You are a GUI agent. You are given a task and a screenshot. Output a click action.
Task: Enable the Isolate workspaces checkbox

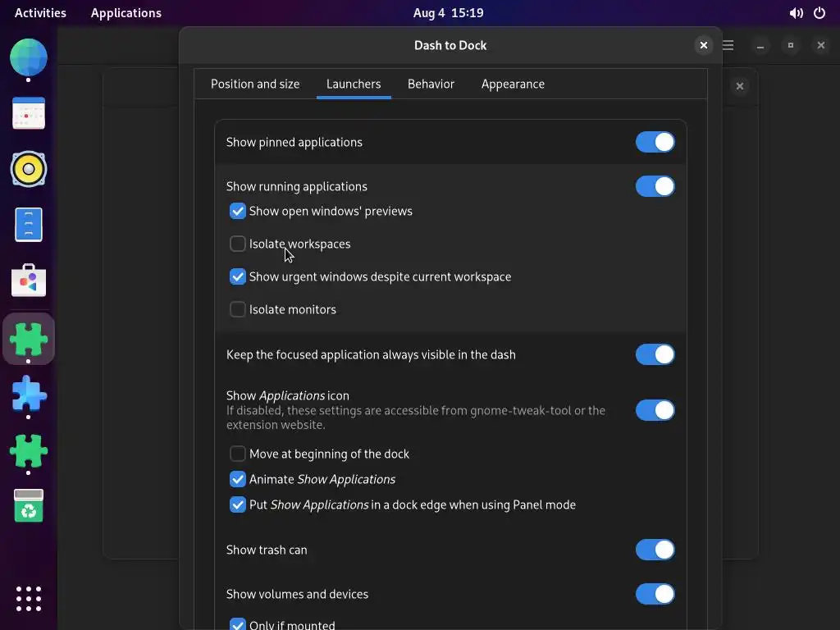(x=238, y=244)
